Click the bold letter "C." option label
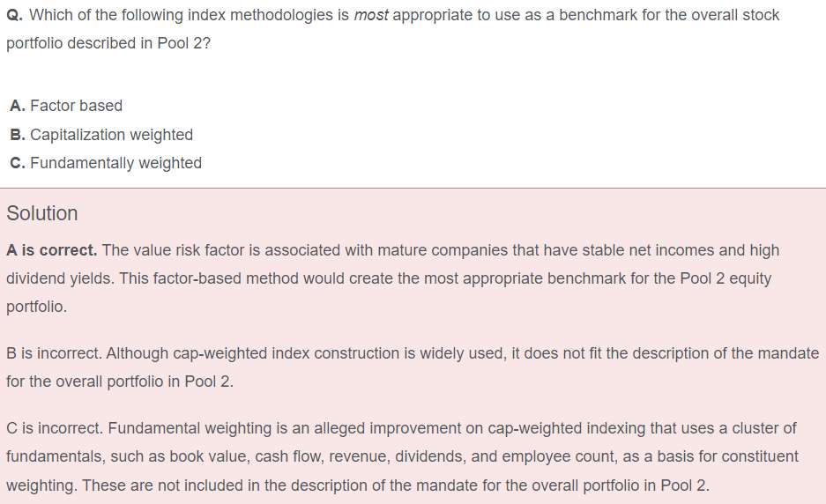 click(18, 163)
